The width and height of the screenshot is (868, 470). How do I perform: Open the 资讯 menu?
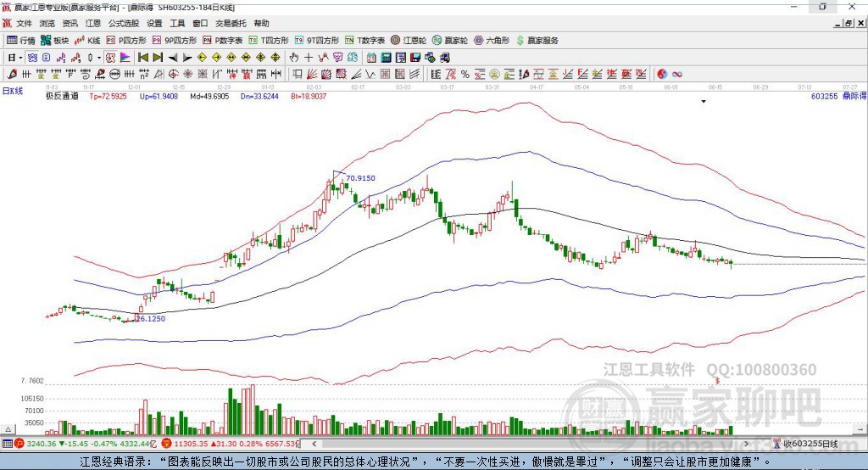[70, 23]
